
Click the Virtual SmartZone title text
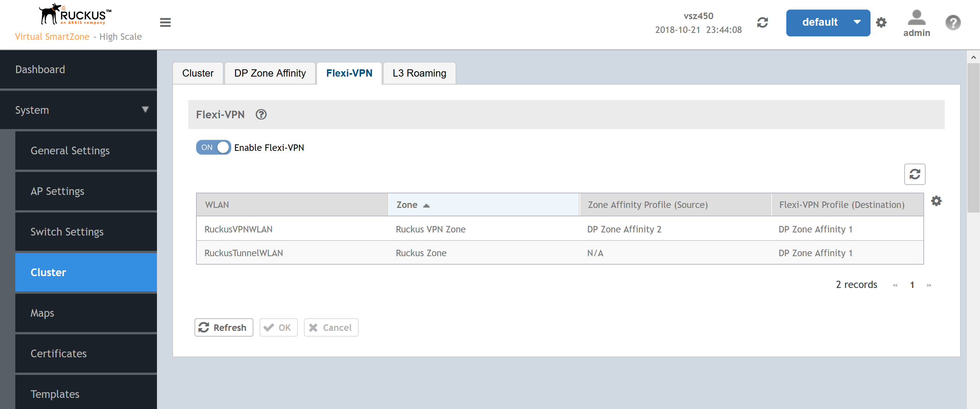coord(52,37)
